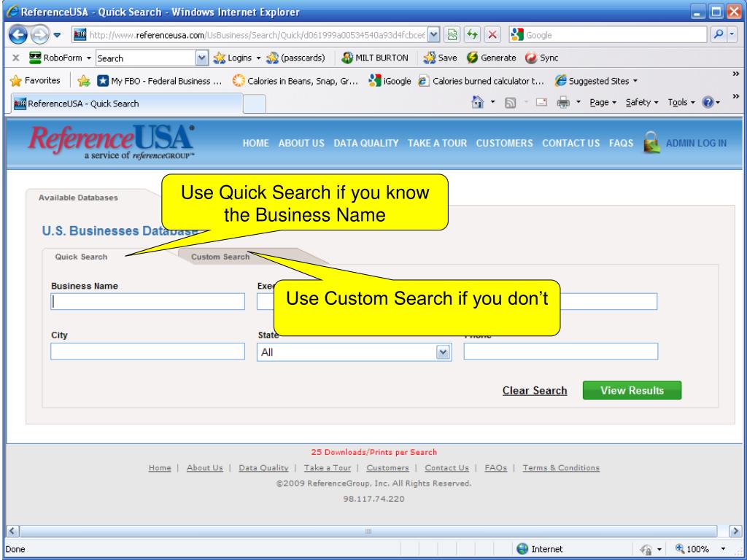Screen dimensions: 747x560
Task: Click the compatibility view icon
Action: pos(452,34)
